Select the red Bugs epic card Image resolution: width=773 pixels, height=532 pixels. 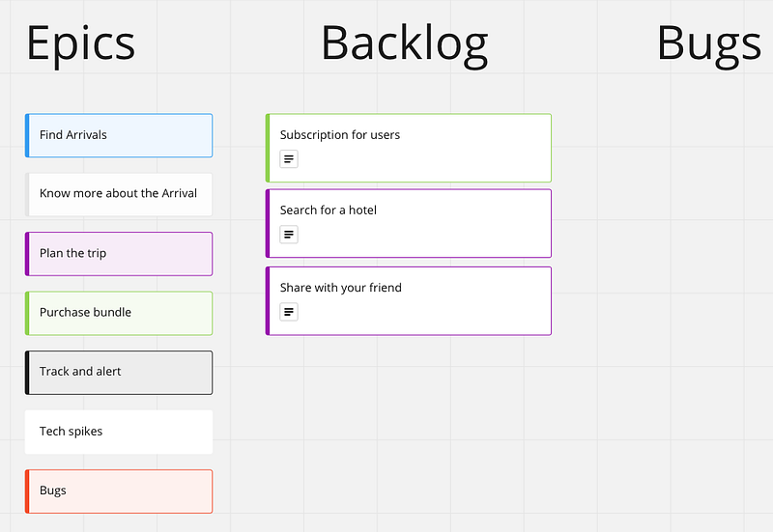(x=119, y=490)
